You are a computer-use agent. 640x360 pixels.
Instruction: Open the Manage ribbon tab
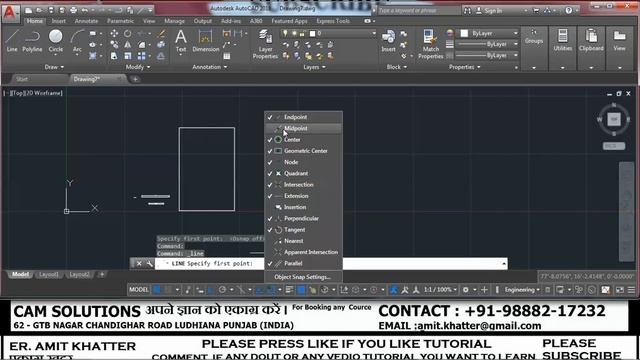point(174,21)
